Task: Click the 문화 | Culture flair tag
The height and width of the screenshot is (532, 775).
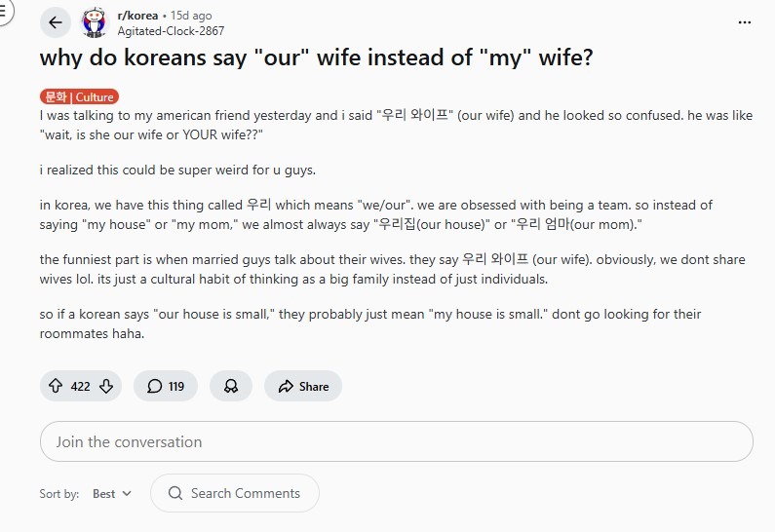Action: tap(79, 96)
